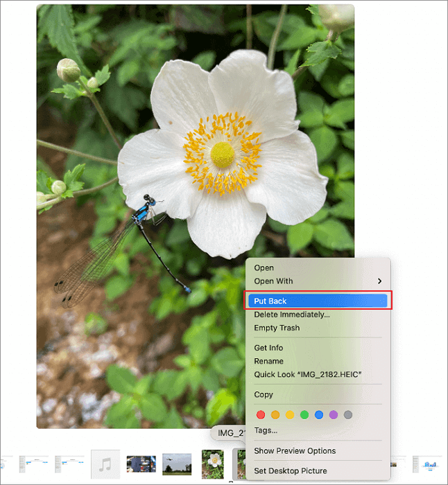Apply the orange tag color
448x485 pixels.
275,415
